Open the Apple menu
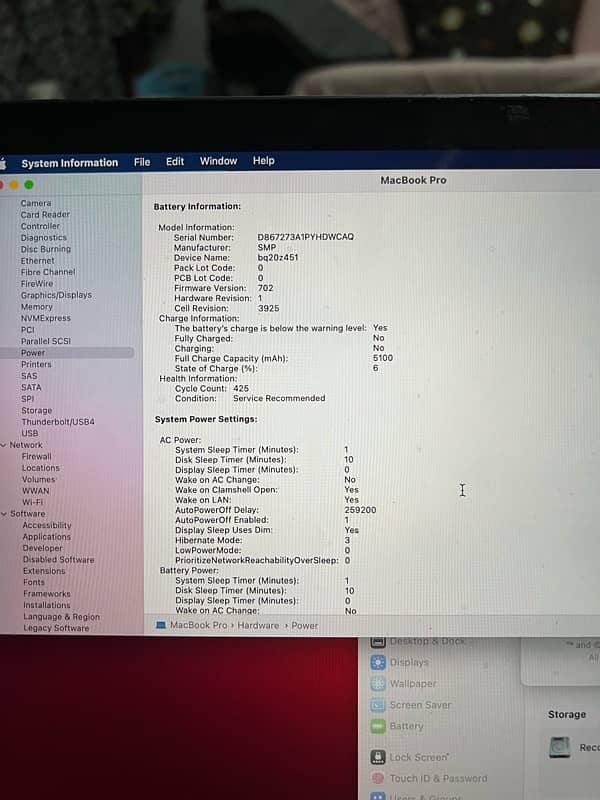The image size is (600, 800). point(3,163)
